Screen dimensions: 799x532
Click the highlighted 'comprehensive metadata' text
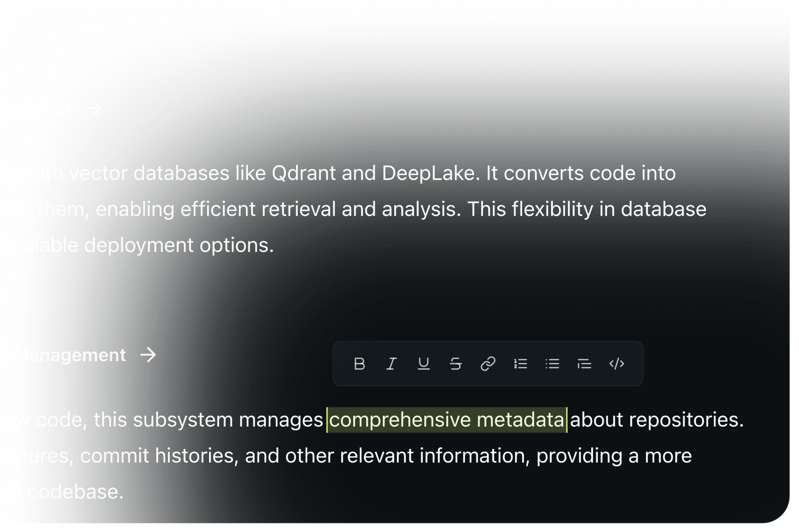pos(447,420)
